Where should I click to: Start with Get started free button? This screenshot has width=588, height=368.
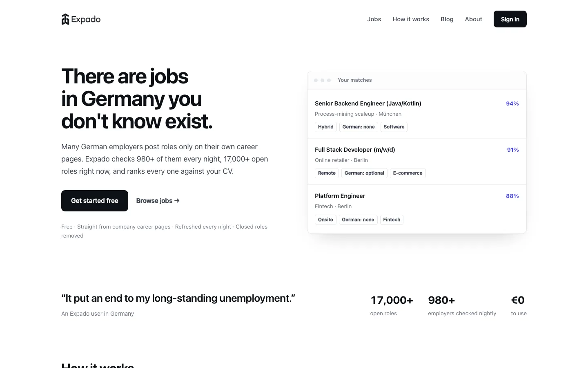click(x=95, y=201)
